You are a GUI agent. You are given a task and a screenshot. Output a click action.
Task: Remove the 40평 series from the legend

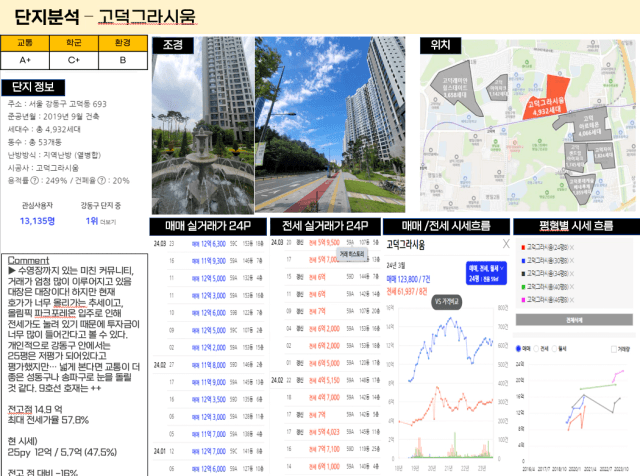(572, 287)
